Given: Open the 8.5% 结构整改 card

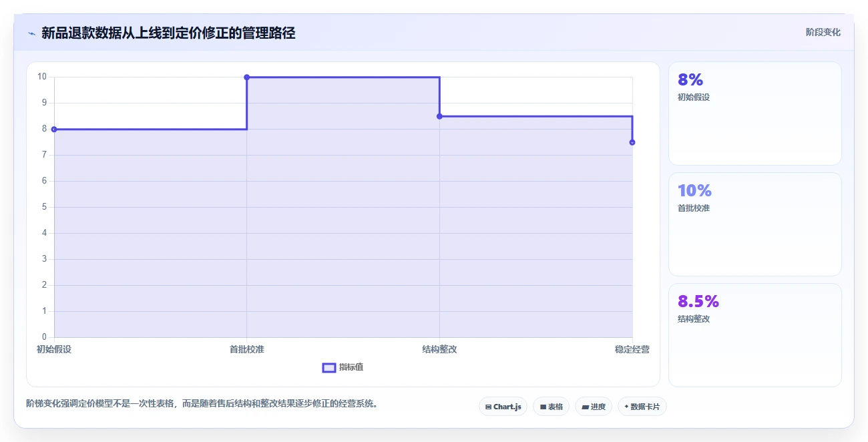Looking at the screenshot, I should [754, 335].
